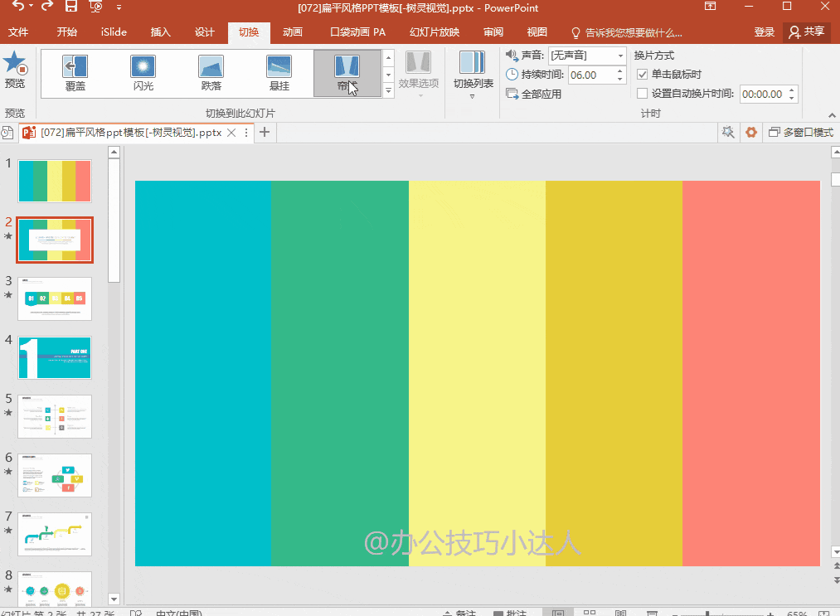This screenshot has width=840, height=616.
Task: Choose the 悬挂 (Drape) transition effect
Action: click(x=279, y=72)
